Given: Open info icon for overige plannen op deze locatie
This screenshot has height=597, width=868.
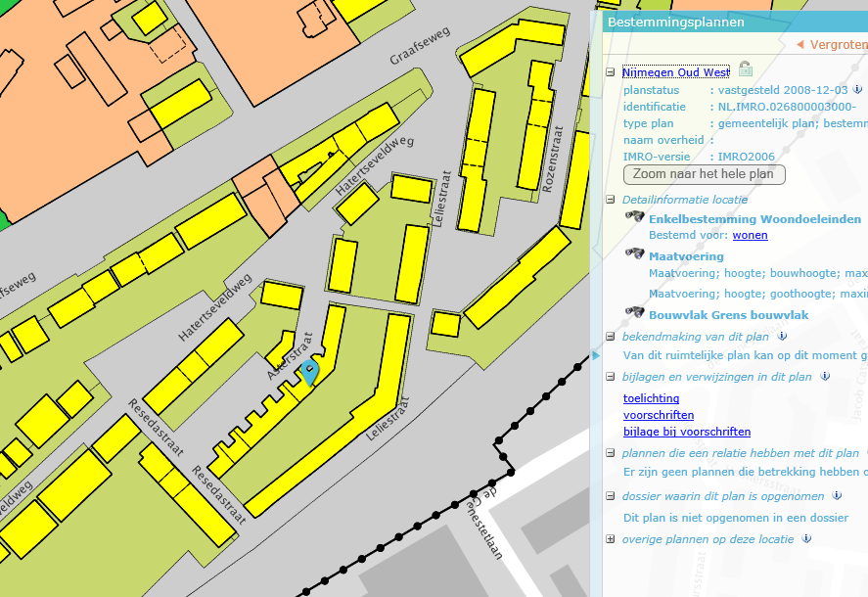Looking at the screenshot, I should coord(806,538).
